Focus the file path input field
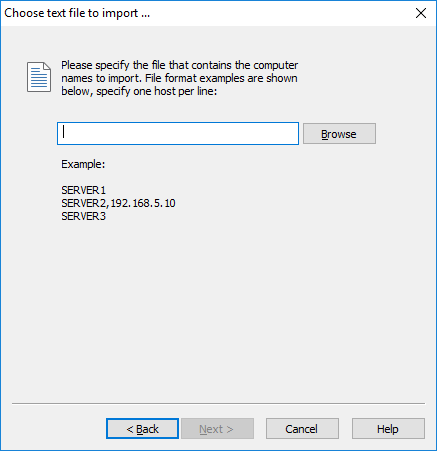This screenshot has width=437, height=451. (x=178, y=133)
